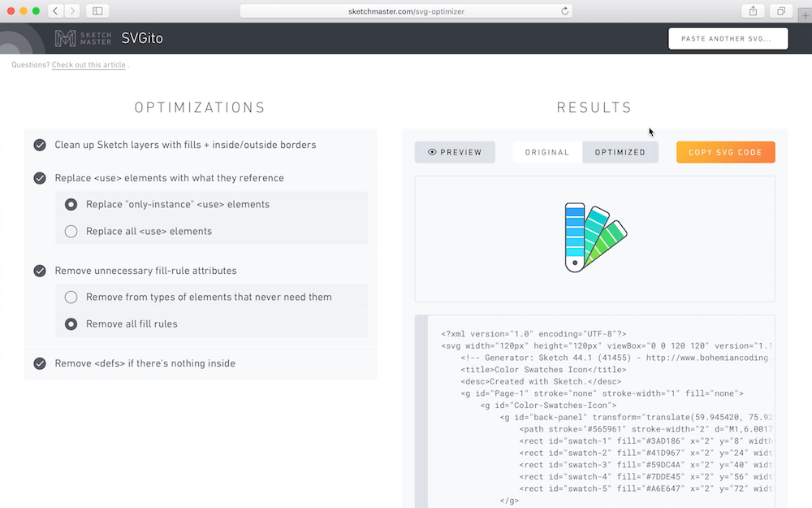Click the <g id="Page-1" code line
812x508 pixels.
602,393
